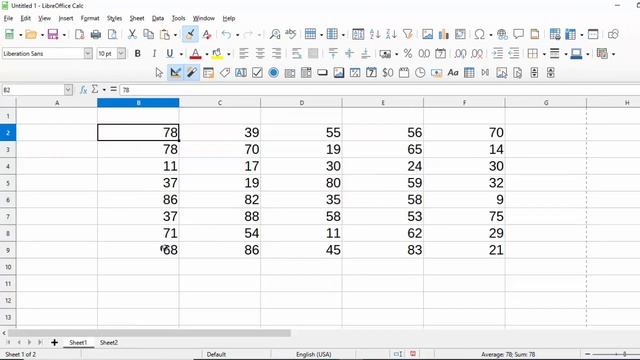The height and width of the screenshot is (360, 640).
Task: Add a new sheet with plus button
Action: (54, 342)
